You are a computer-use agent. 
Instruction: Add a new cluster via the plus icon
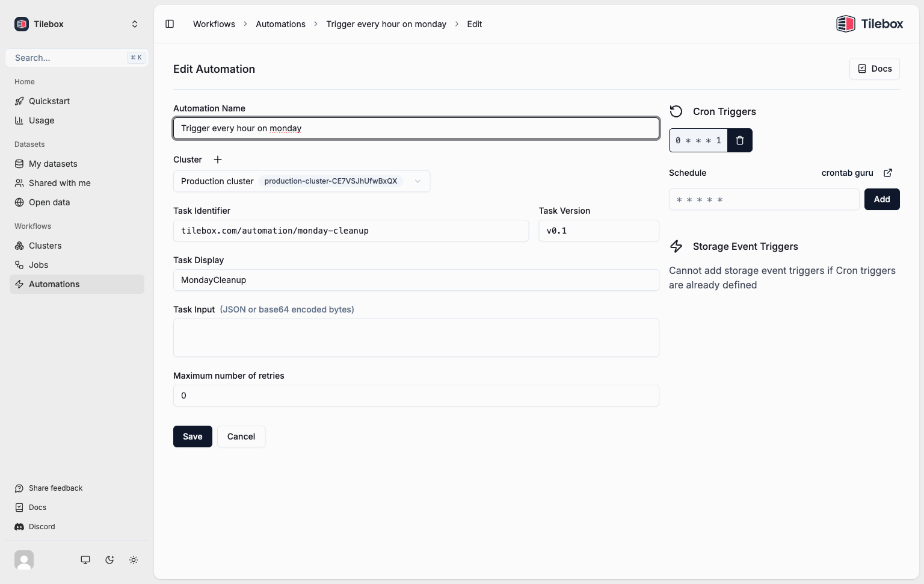218,160
